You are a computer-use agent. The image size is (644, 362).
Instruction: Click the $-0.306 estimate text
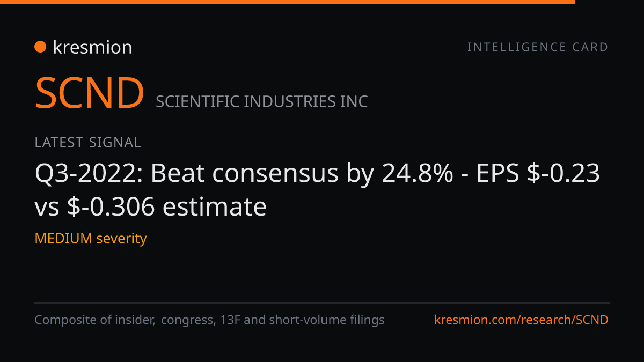point(167,207)
